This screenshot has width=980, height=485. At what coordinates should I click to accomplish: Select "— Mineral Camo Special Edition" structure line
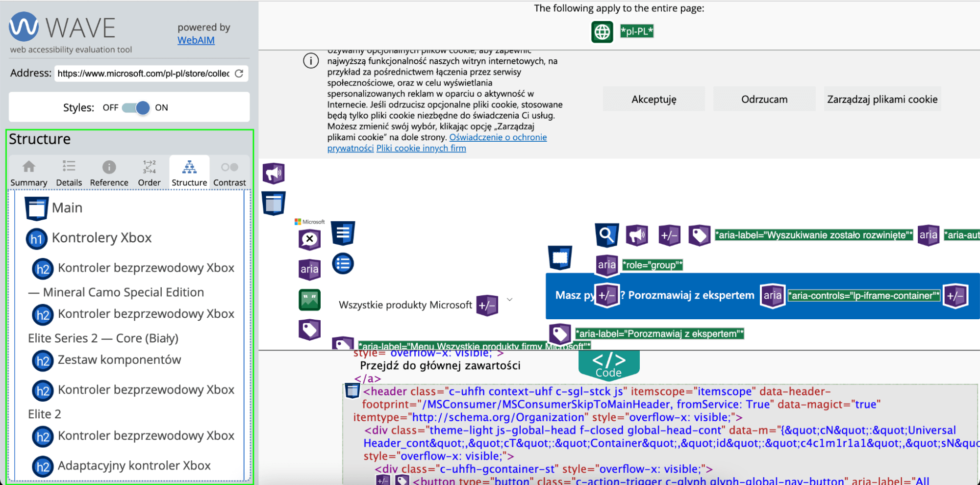116,292
